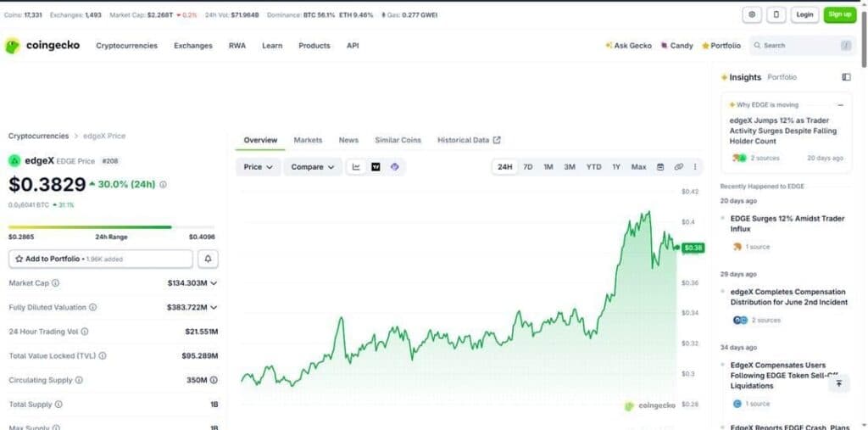Viewport: 868px width, 430px height.
Task: Click info icon beside 30.0% (24h)
Action: pos(163,185)
